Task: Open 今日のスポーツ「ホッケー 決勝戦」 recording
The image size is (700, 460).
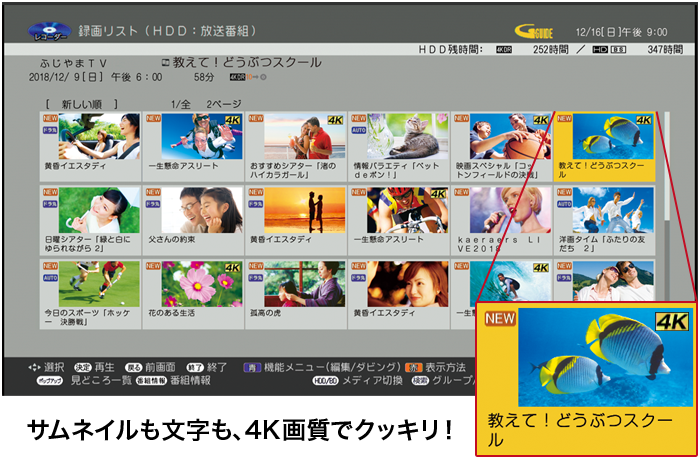Action: [x=90, y=294]
